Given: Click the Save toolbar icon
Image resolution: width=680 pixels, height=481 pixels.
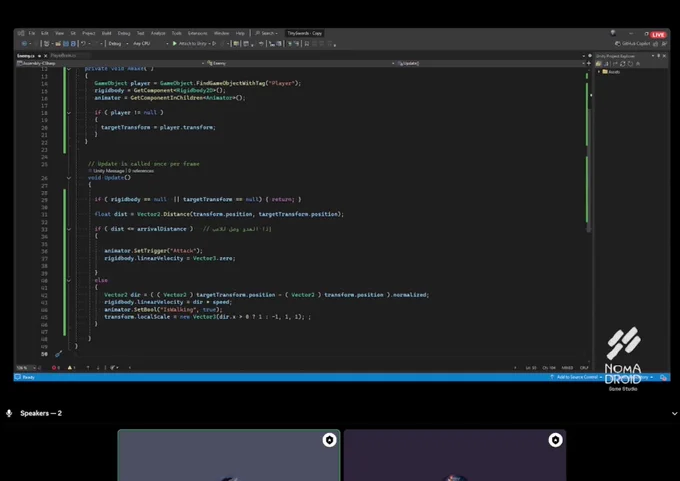Looking at the screenshot, I should 66,44.
